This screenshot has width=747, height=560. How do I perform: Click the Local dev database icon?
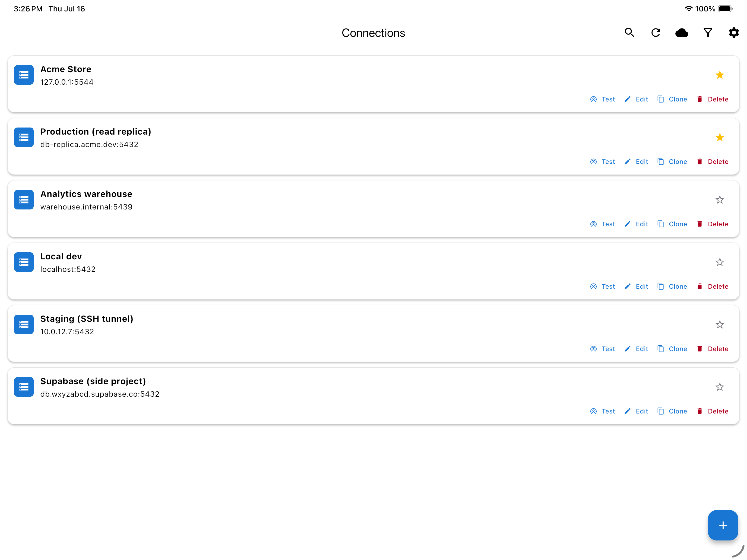pyautogui.click(x=24, y=262)
